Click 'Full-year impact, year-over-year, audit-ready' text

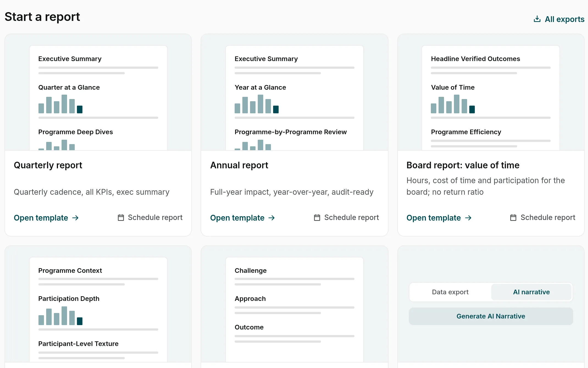[292, 192]
